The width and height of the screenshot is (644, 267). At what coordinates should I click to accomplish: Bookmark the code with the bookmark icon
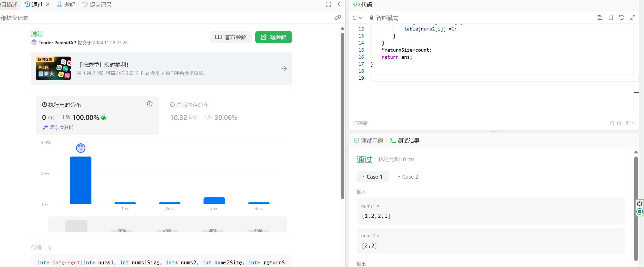click(x=611, y=17)
